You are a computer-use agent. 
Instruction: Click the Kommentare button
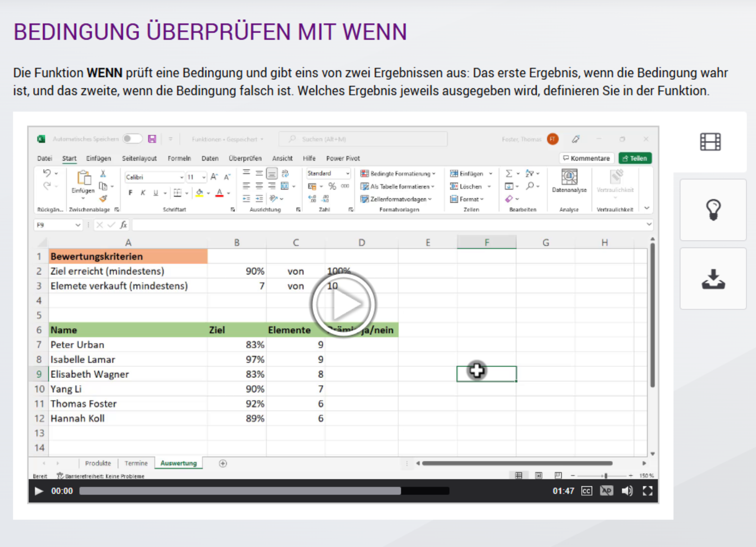(x=586, y=158)
